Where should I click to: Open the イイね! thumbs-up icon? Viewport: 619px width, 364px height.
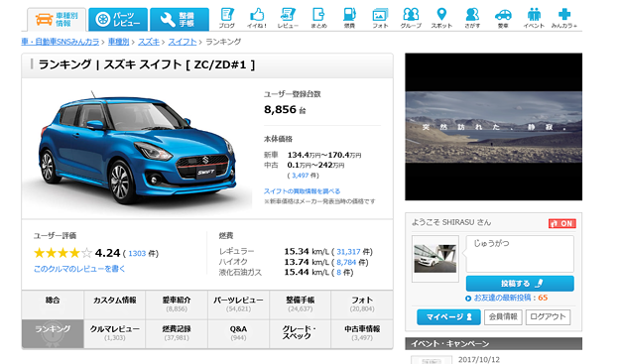[x=257, y=18]
